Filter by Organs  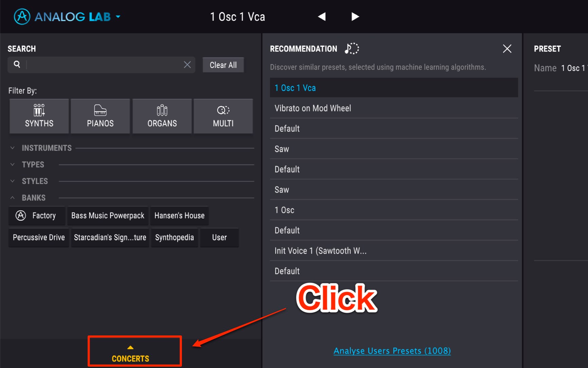[x=162, y=116]
